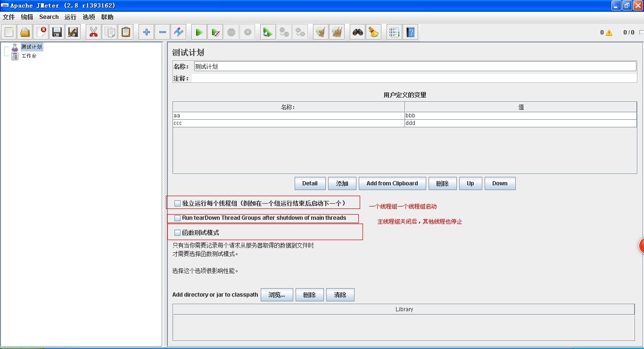644x349 pixels.
Task: Save the test plan with floppy icon
Action: pos(57,32)
